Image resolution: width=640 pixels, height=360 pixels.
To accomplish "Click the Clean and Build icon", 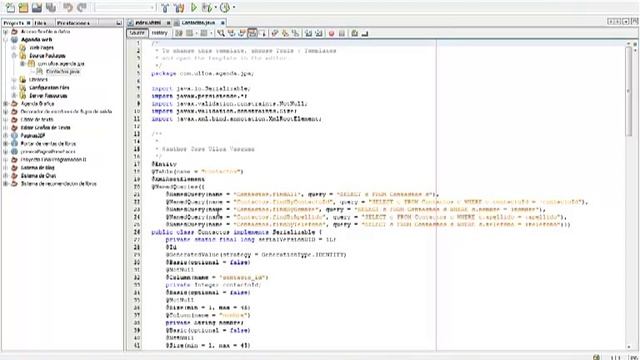I will [179, 7].
